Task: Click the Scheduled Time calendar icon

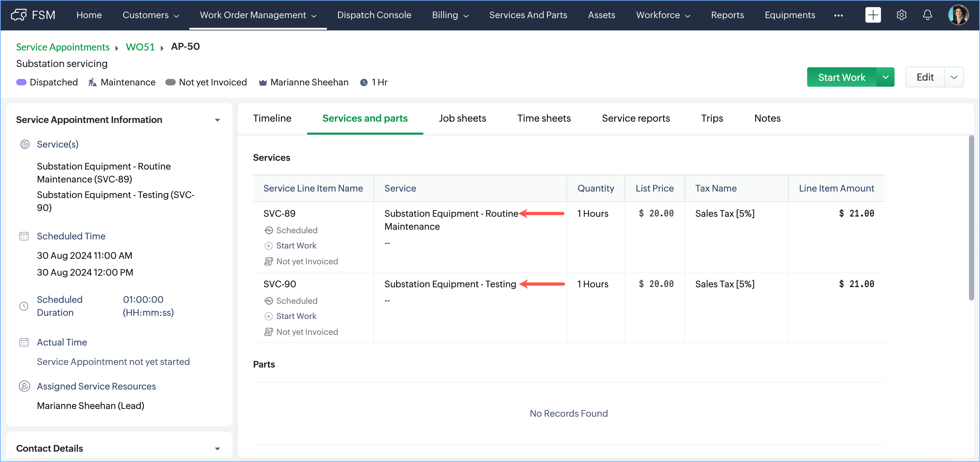Action: tap(24, 236)
